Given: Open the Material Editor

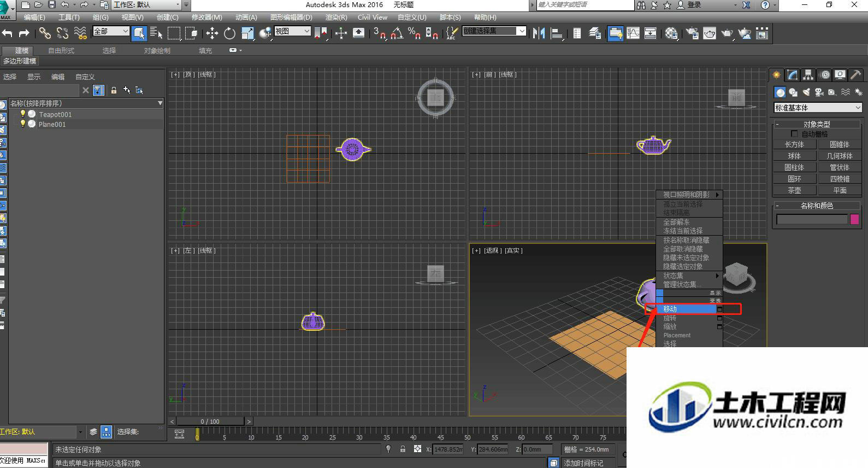Looking at the screenshot, I should pyautogui.click(x=671, y=33).
